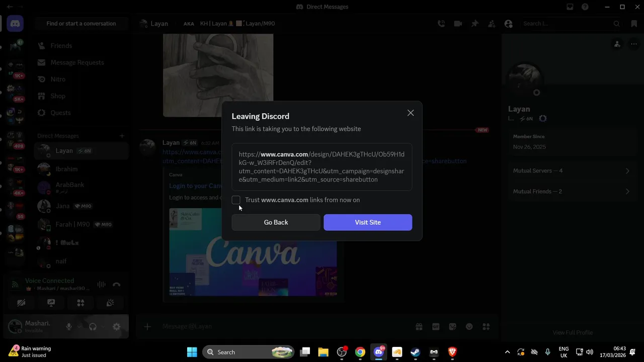Open the gift icon in message bar
644x362 pixels.
tap(419, 327)
